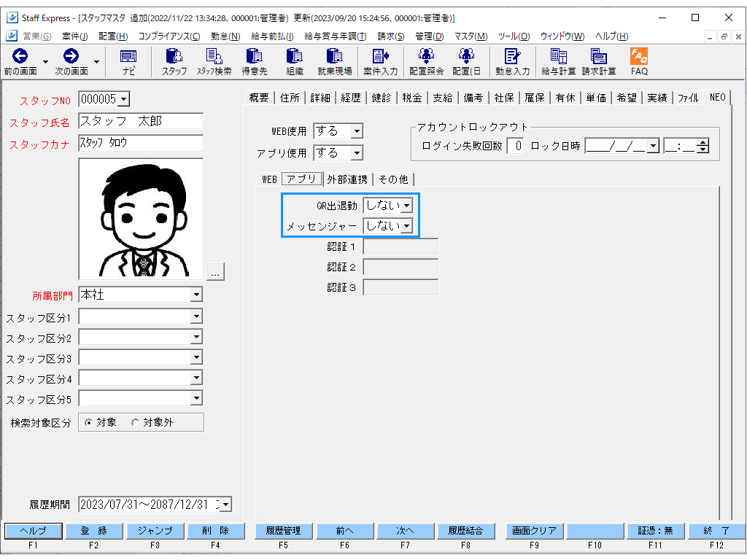Click the 証憑:無 F11 button
The image size is (747, 560).
(x=656, y=531)
